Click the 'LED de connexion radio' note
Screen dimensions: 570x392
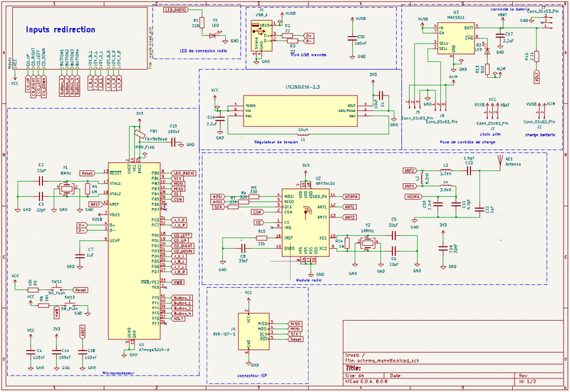203,51
